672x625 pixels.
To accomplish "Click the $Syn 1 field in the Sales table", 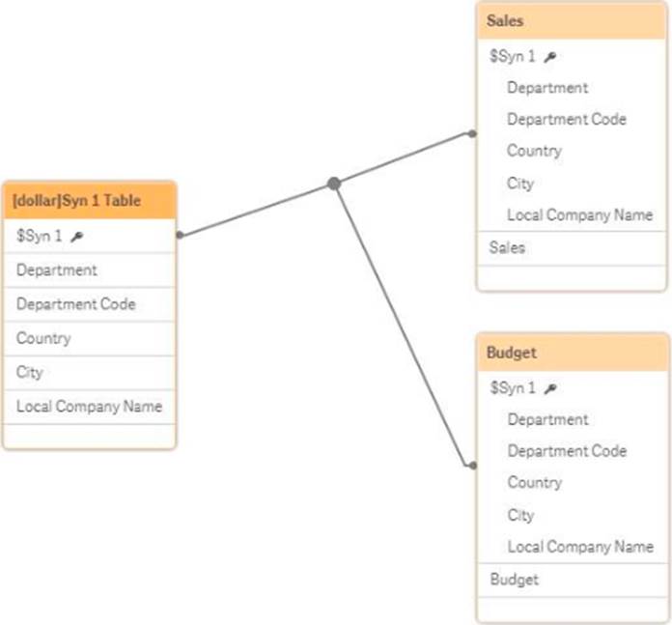I will tap(513, 57).
